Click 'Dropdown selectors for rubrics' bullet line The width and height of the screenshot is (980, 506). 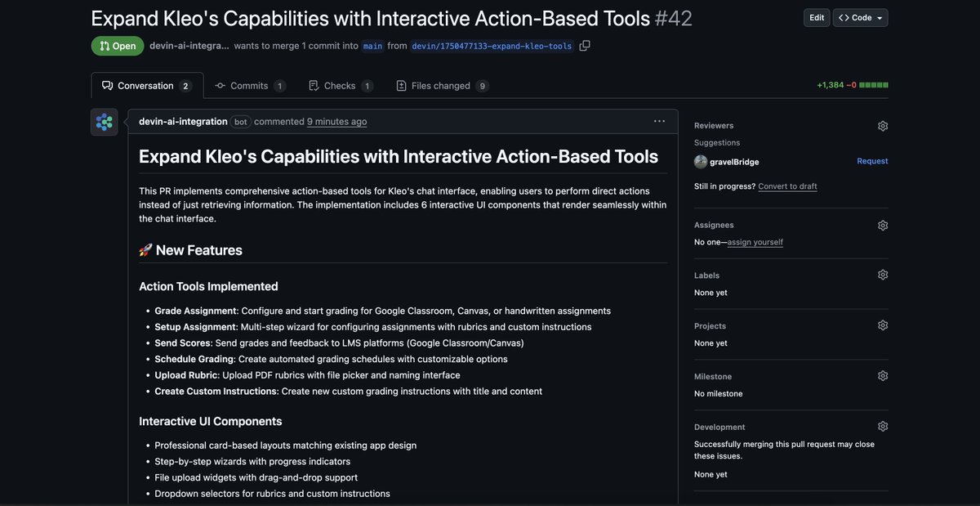[272, 494]
